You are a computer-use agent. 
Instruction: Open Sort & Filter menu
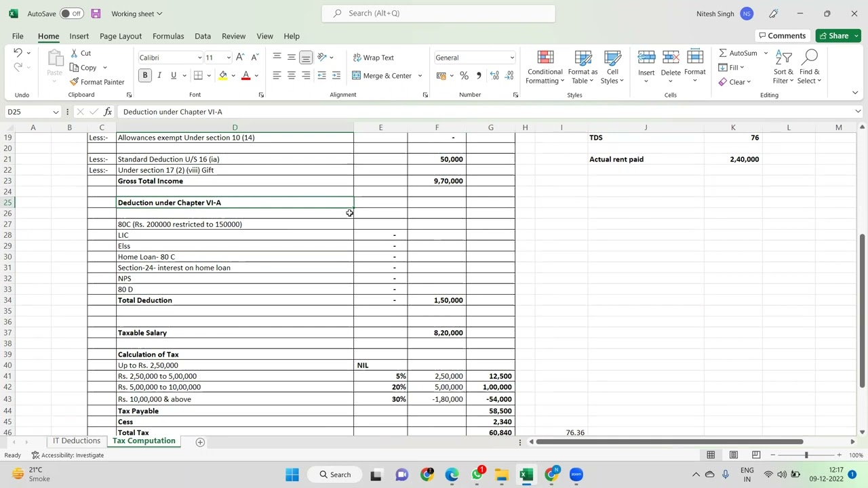pyautogui.click(x=783, y=67)
